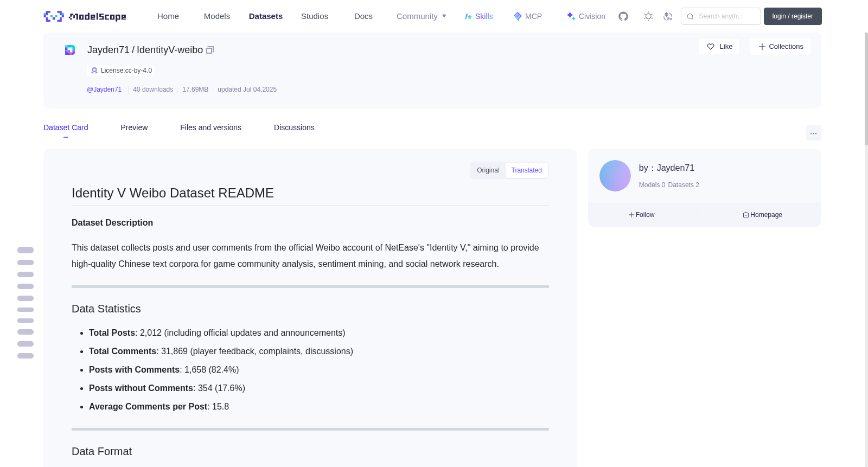This screenshot has width=868, height=467.
Task: Click the ModelScope logo
Action: tap(85, 16)
